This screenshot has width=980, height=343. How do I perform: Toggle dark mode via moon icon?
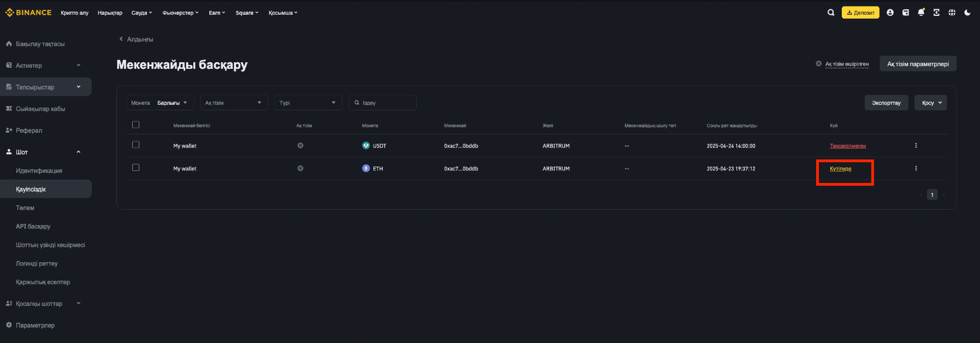pyautogui.click(x=967, y=13)
